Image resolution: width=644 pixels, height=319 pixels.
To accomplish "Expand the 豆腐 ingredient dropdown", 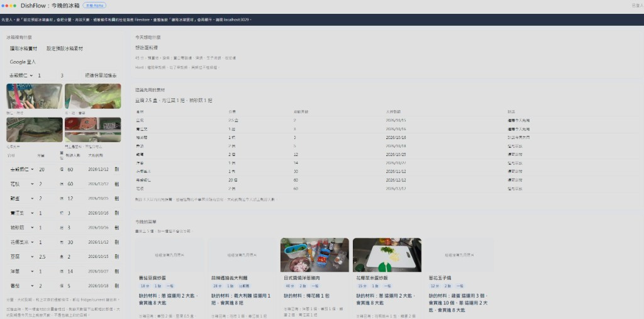I will (21, 257).
